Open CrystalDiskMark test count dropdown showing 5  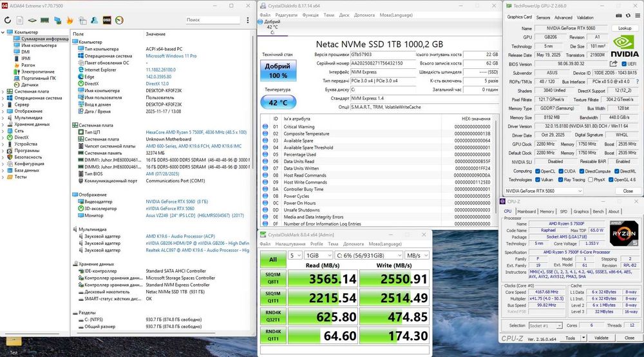[295, 256]
